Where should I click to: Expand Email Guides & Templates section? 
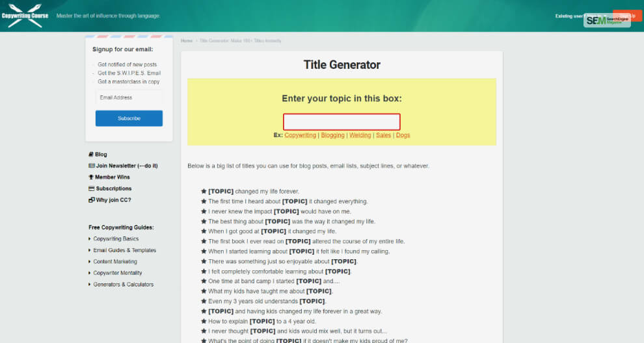[124, 250]
